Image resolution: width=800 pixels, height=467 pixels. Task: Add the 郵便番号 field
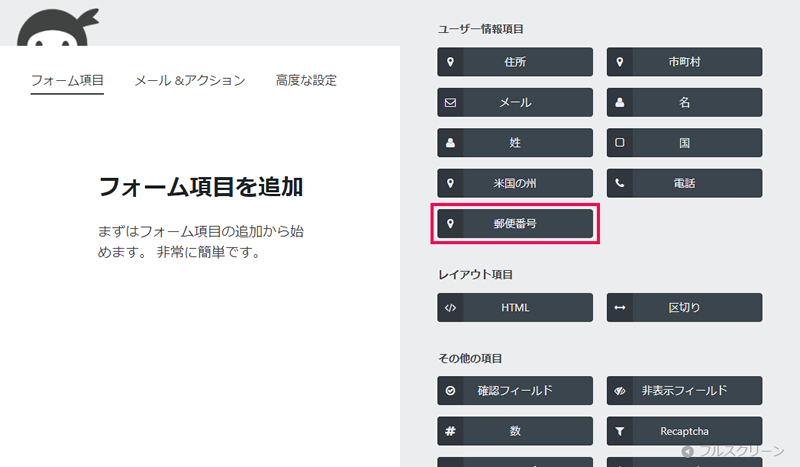pyautogui.click(x=515, y=224)
